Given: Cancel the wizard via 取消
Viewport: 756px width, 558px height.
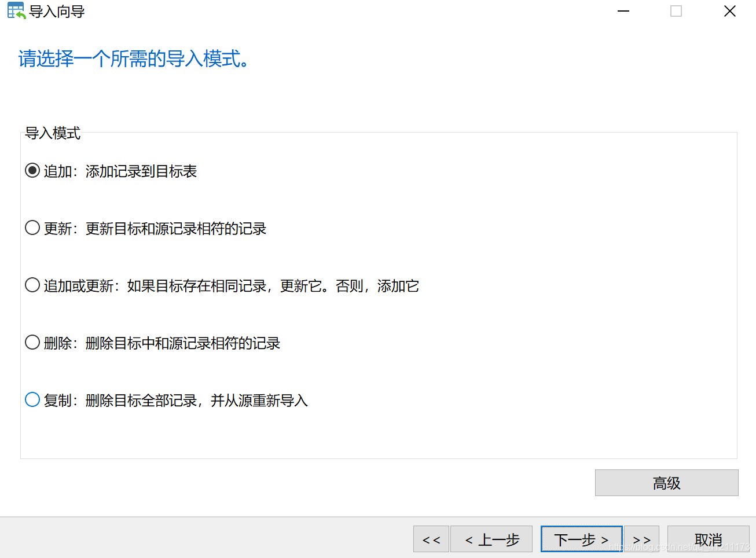Looking at the screenshot, I should point(707,539).
